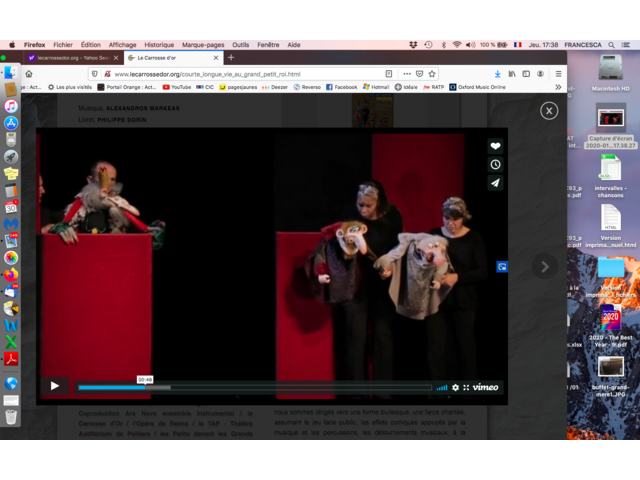640x480 pixels.
Task: Save page to Pocket
Action: point(419,74)
